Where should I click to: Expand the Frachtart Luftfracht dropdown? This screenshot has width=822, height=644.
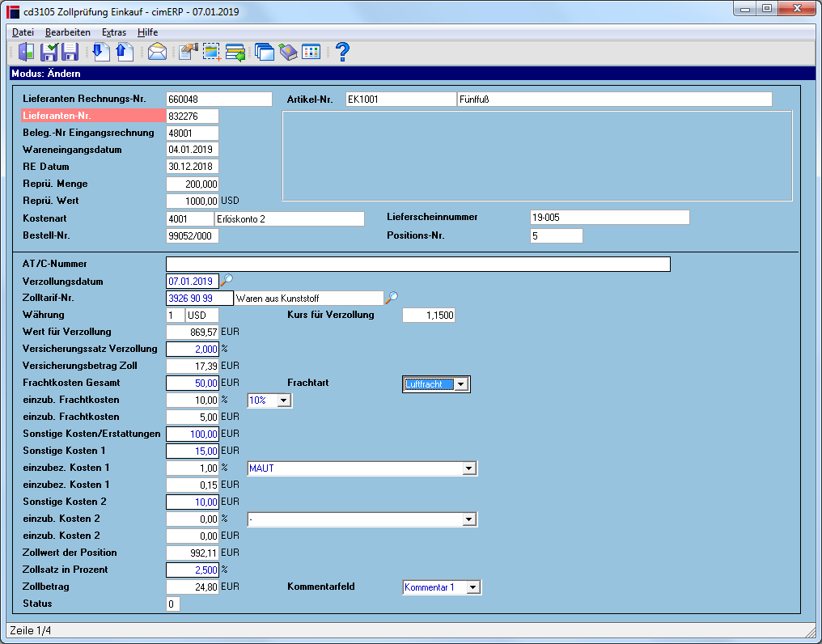(460, 384)
